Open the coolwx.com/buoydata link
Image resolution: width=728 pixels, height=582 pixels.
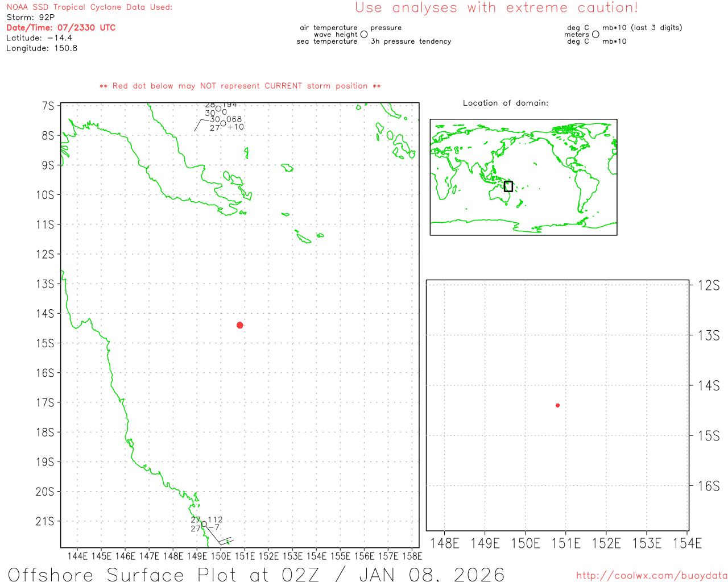[x=651, y=576]
